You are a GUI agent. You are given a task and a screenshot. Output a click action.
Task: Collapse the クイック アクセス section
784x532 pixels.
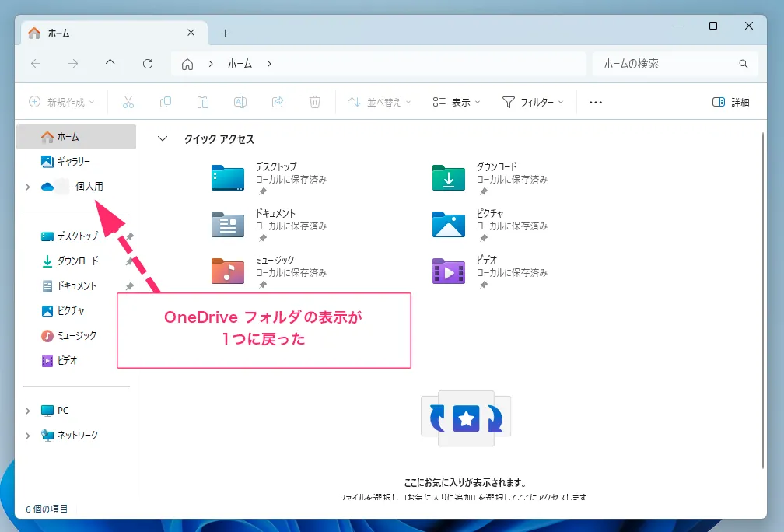tap(163, 139)
